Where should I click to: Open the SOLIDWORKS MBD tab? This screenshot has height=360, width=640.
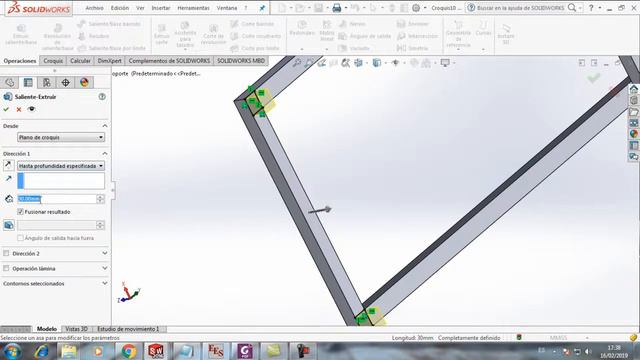pyautogui.click(x=241, y=61)
